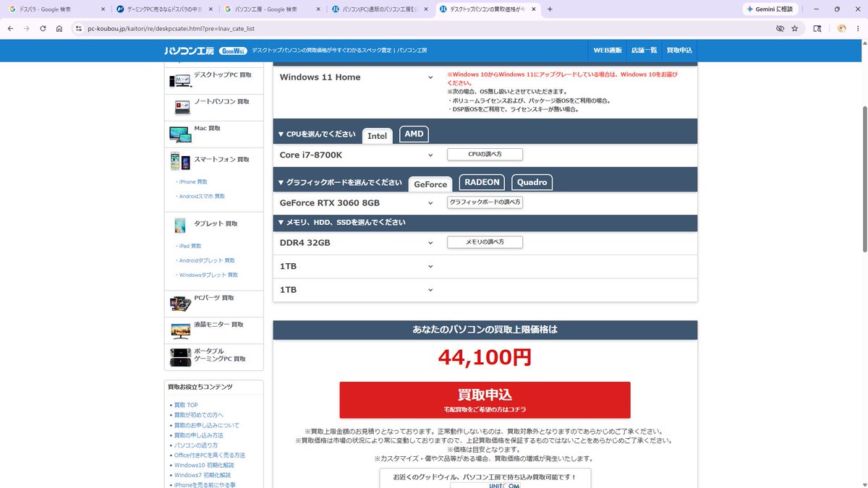Click the Mac 買取 icon
The image size is (868, 488).
click(180, 134)
